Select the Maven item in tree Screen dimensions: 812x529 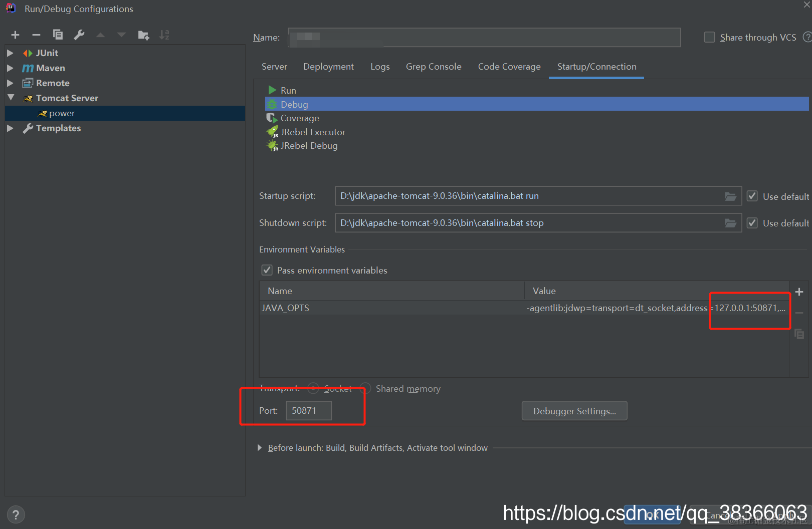pyautogui.click(x=50, y=68)
